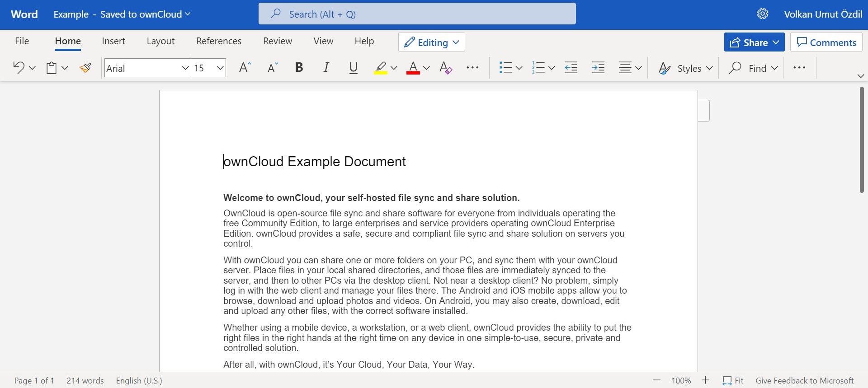Expand alignment options arrow
Image resolution: width=868 pixels, height=388 pixels.
pos(638,68)
